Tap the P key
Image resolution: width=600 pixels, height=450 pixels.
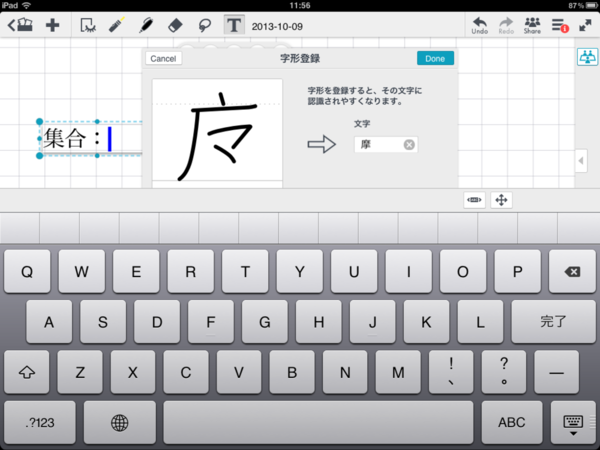(x=517, y=272)
